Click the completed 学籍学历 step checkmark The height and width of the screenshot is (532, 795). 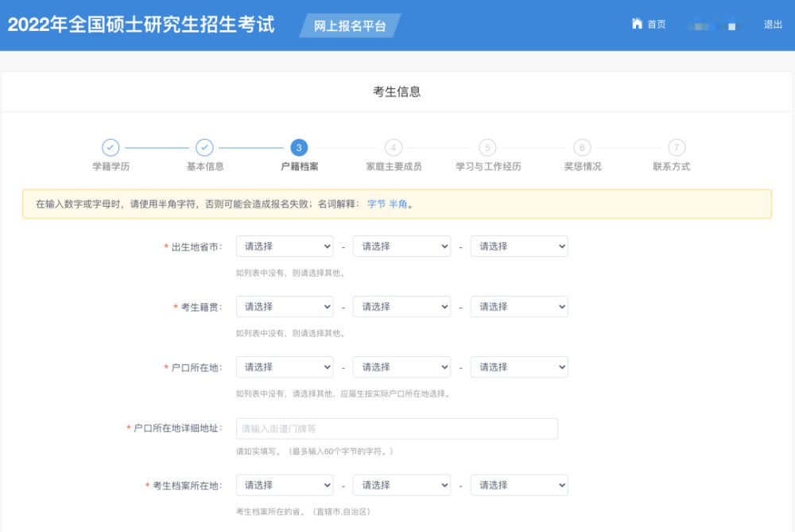point(111,148)
